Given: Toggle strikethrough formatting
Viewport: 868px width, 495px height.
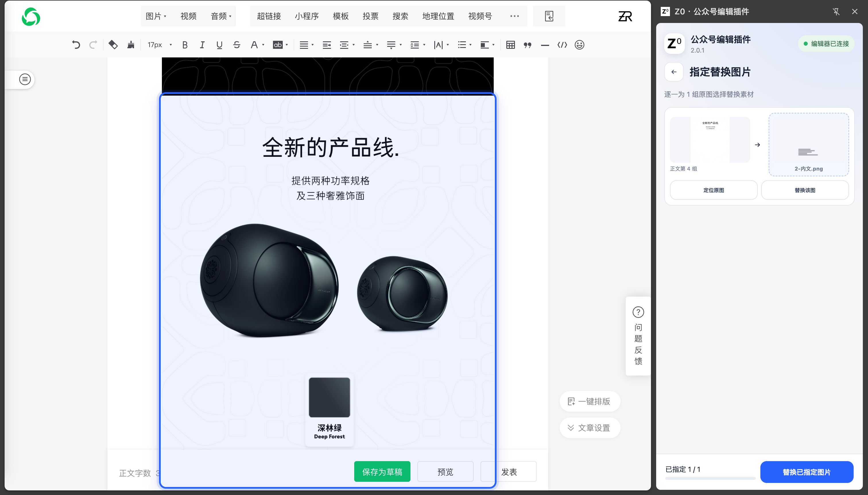Looking at the screenshot, I should click(237, 45).
